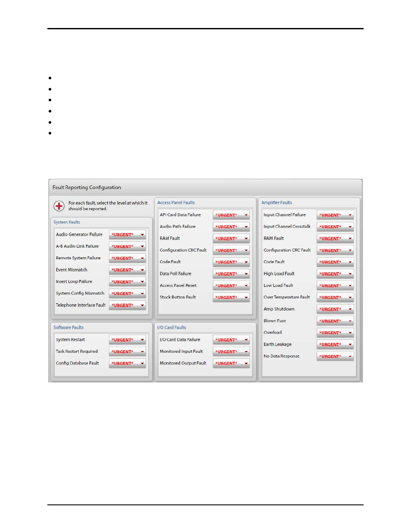Open No Data Response level dropdown
411x532 pixels.
click(x=335, y=356)
